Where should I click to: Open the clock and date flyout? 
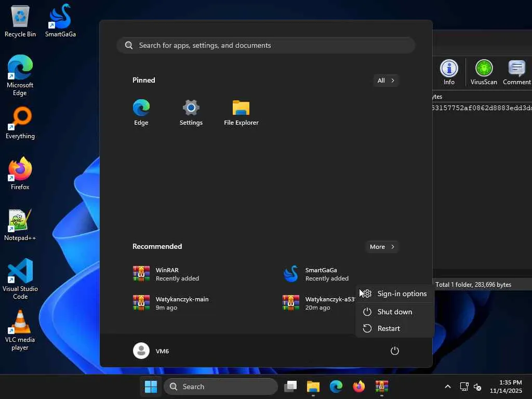coord(506,387)
